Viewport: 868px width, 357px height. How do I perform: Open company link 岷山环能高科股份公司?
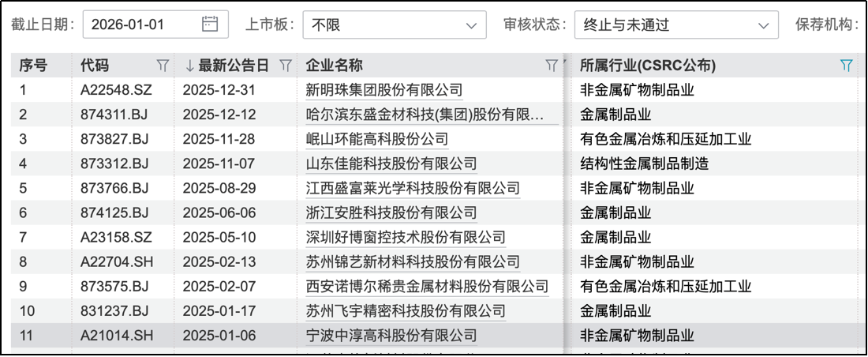click(x=376, y=139)
